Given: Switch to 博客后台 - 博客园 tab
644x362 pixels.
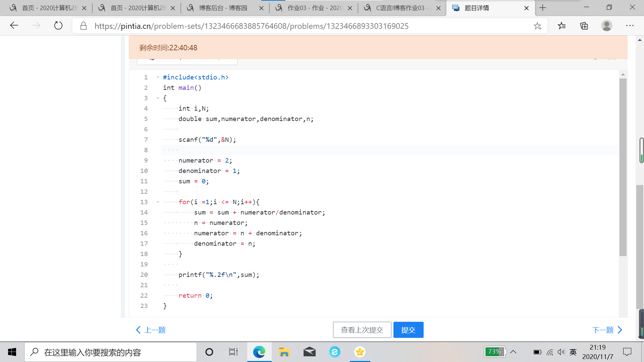Looking at the screenshot, I should point(223,8).
